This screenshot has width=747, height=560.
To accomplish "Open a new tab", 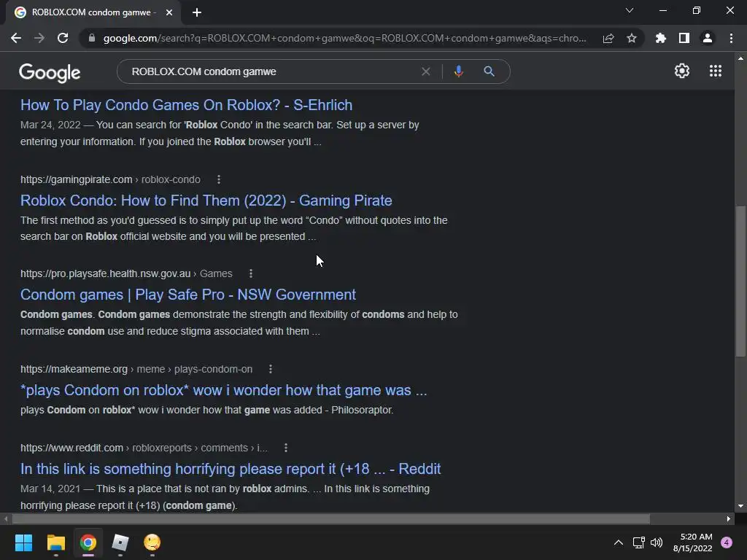I will (x=197, y=12).
